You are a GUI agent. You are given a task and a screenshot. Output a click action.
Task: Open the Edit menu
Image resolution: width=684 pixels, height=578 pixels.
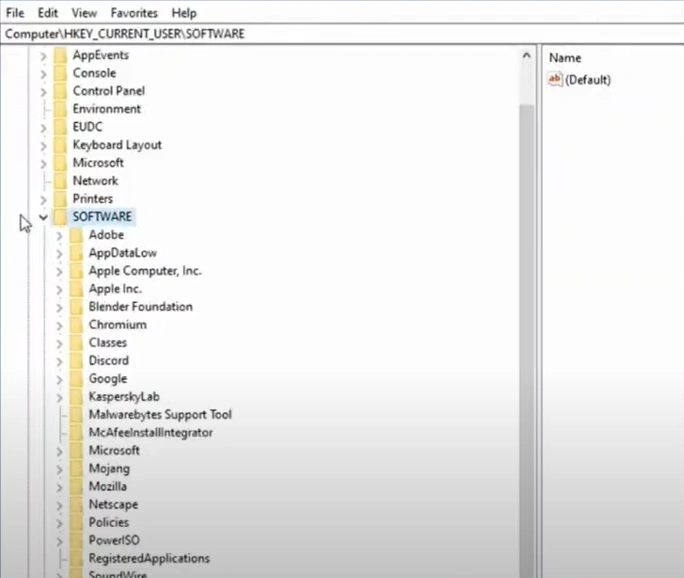(x=48, y=13)
